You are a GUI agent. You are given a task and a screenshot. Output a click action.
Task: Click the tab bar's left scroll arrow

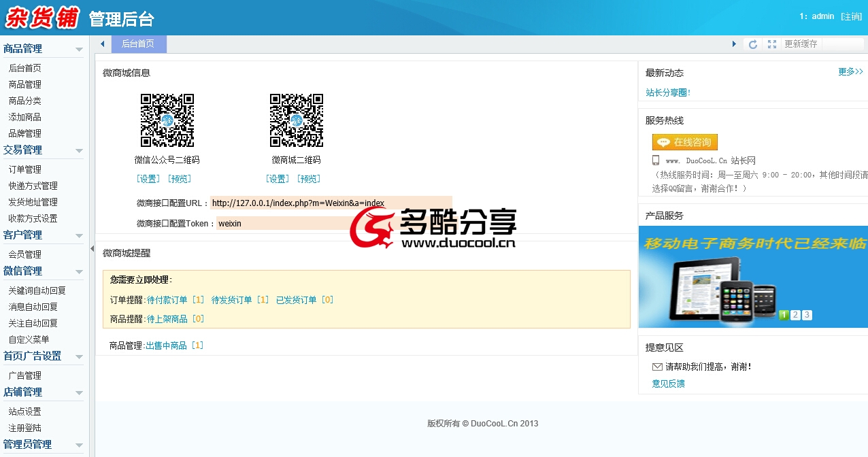click(x=103, y=44)
